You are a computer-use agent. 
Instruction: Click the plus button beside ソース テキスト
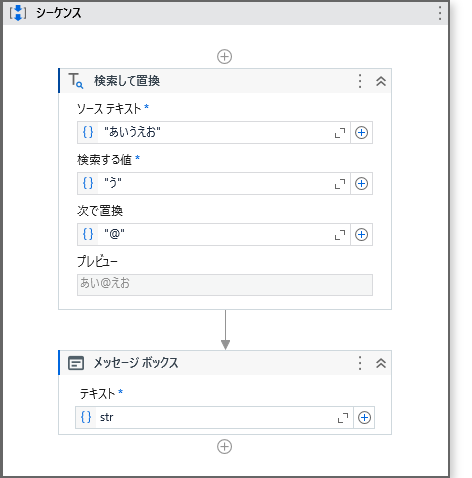click(x=361, y=133)
